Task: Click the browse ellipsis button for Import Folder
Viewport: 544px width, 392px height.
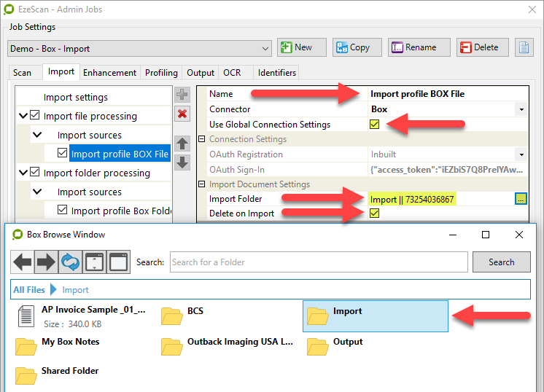Action: pyautogui.click(x=521, y=199)
